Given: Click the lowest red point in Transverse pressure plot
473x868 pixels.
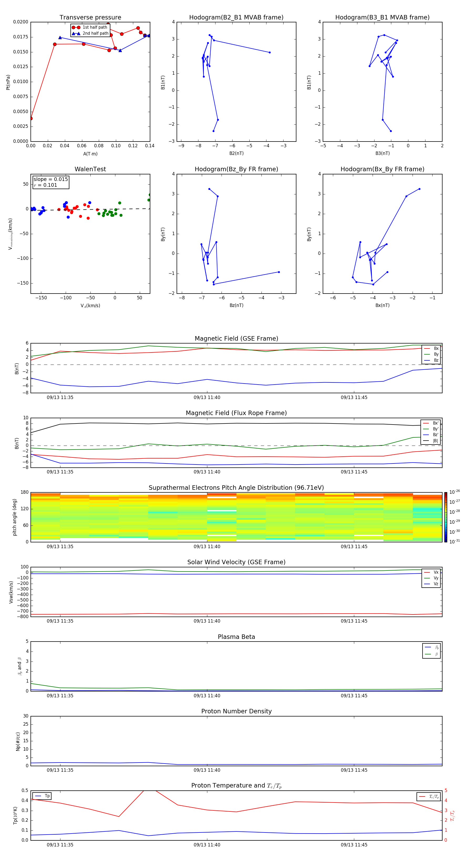Looking at the screenshot, I should click(31, 119).
